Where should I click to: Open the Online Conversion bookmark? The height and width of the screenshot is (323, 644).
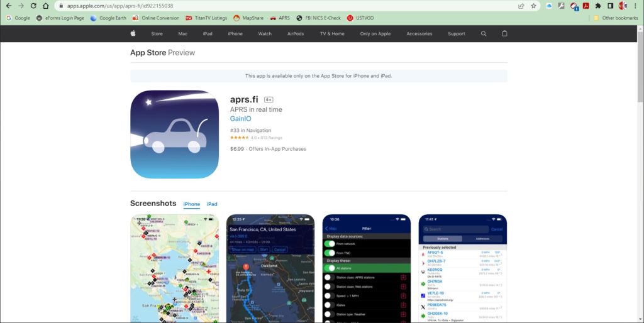(156, 18)
